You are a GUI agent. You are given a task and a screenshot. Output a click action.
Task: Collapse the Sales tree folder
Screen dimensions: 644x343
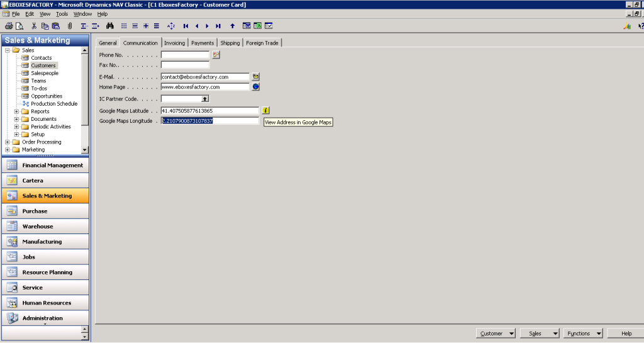[8, 50]
